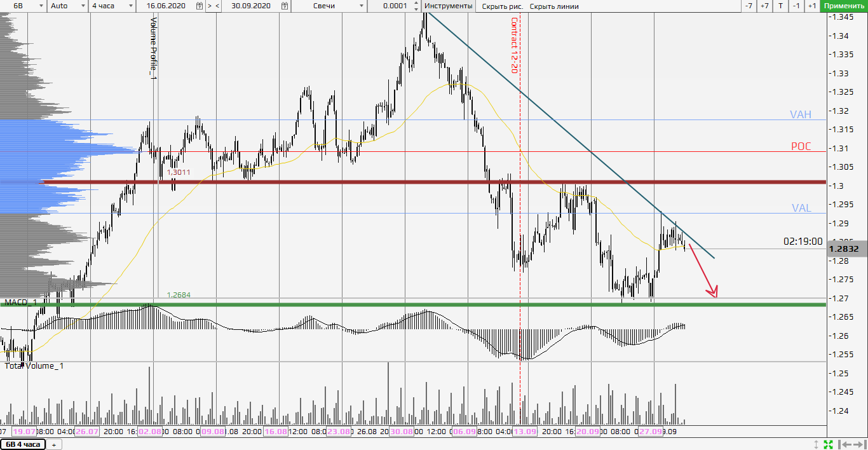Viewport: 868px width, 450px height.
Task: Jump to chart start with left-arrow icon
Action: pos(845,444)
